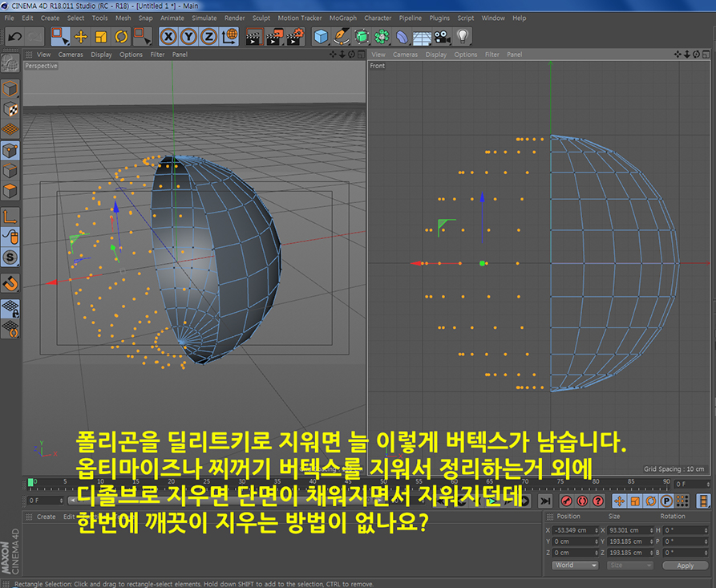The width and height of the screenshot is (716, 588).
Task: Open the Simulate menu
Action: [204, 18]
